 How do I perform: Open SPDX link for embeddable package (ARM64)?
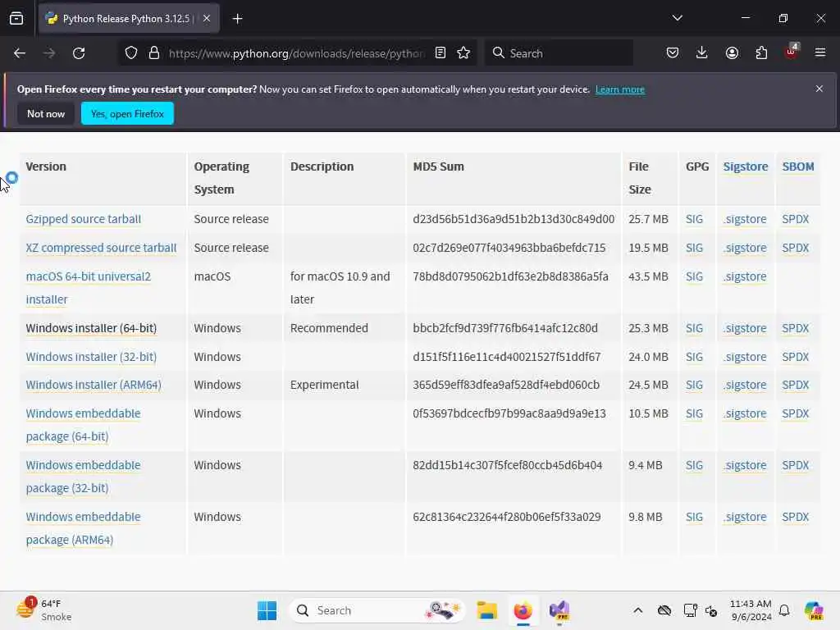click(795, 517)
